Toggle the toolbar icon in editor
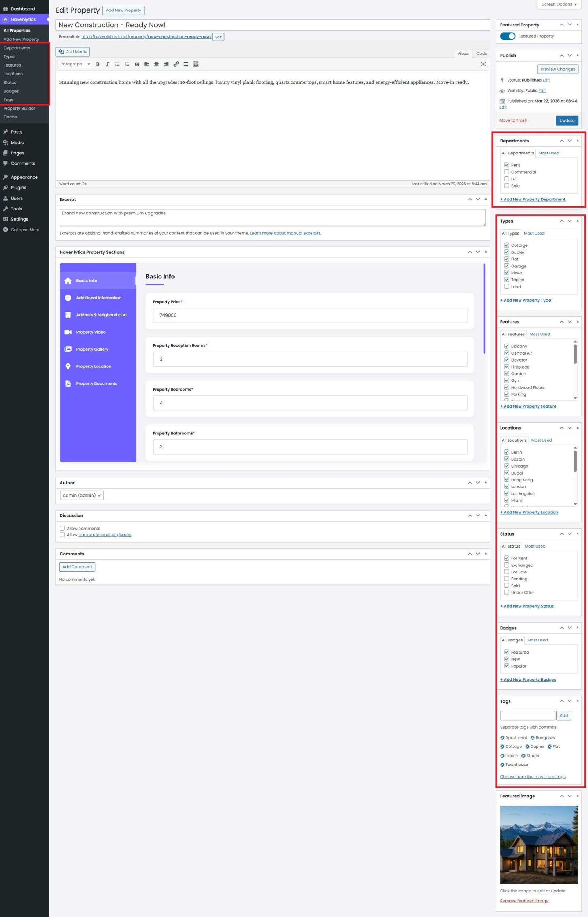The image size is (588, 917). pyautogui.click(x=196, y=64)
